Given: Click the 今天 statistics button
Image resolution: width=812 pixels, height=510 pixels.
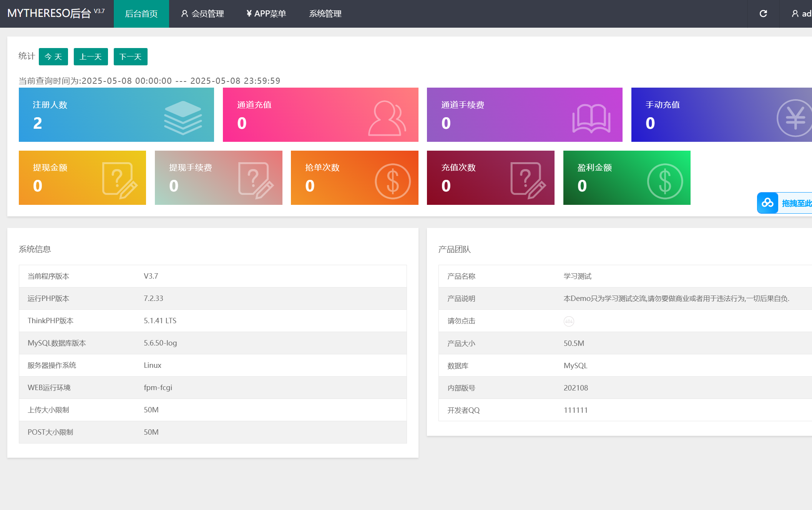Looking at the screenshot, I should click(53, 57).
